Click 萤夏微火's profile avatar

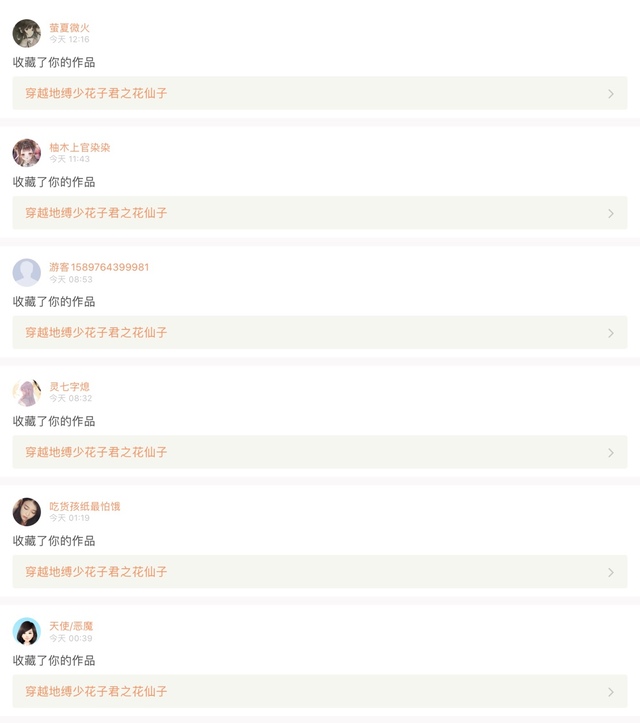(27, 33)
